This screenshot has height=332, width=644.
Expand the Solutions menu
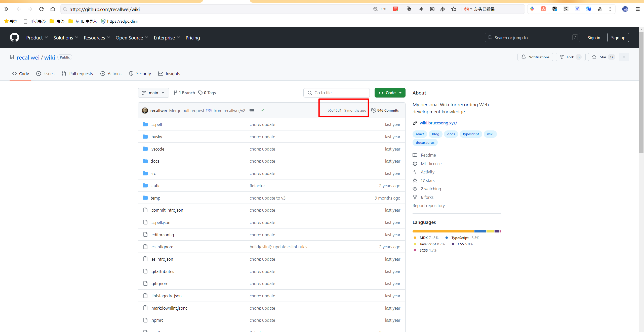(x=66, y=38)
